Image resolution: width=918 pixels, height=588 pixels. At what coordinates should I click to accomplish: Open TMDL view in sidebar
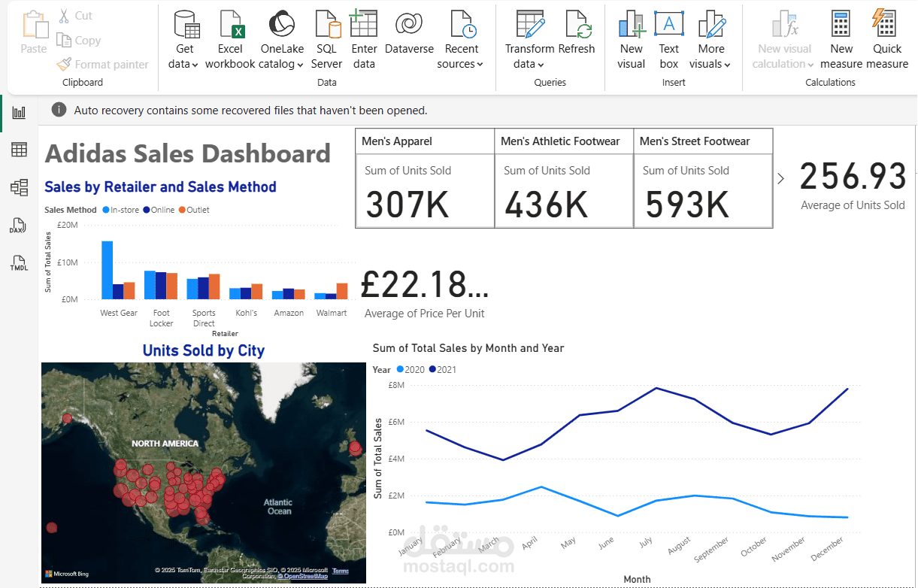[x=19, y=263]
